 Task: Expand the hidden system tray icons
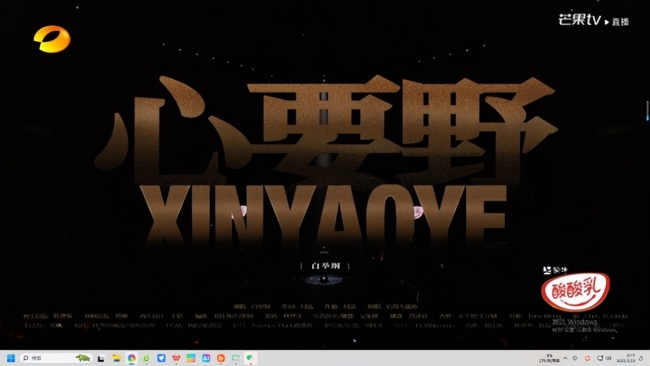(x=565, y=358)
